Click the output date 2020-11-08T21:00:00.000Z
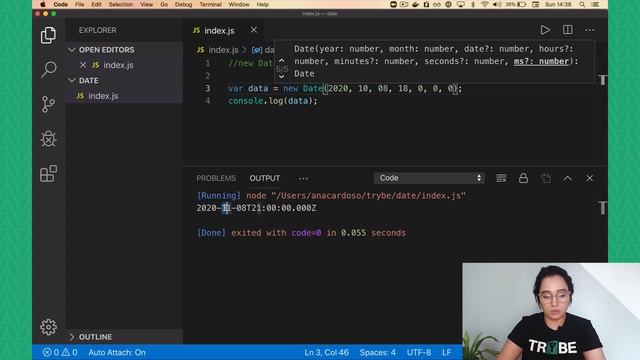Screen dimensions: 640x360 (256, 208)
